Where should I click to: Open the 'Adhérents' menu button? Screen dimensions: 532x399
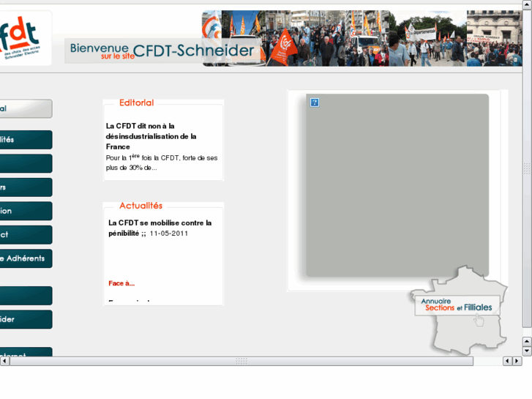coord(26,258)
